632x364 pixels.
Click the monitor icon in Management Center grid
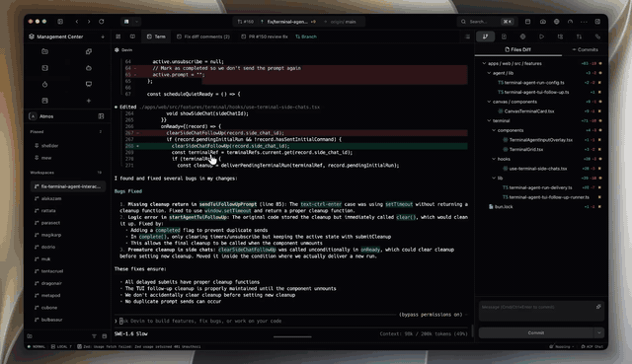click(89, 84)
